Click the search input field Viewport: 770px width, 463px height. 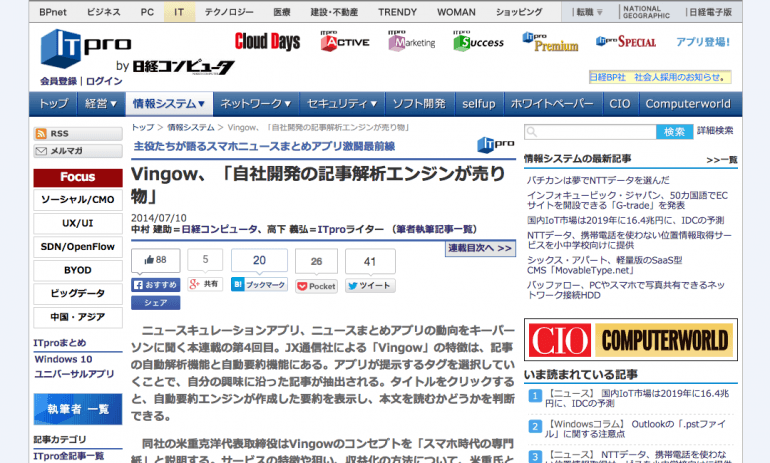590,132
